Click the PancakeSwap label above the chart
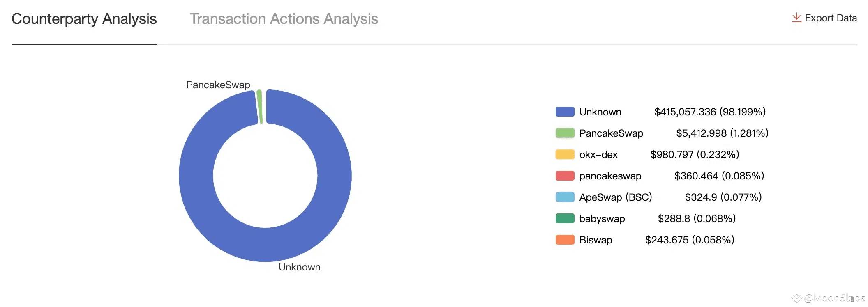Image resolution: width=868 pixels, height=307 pixels. point(218,85)
